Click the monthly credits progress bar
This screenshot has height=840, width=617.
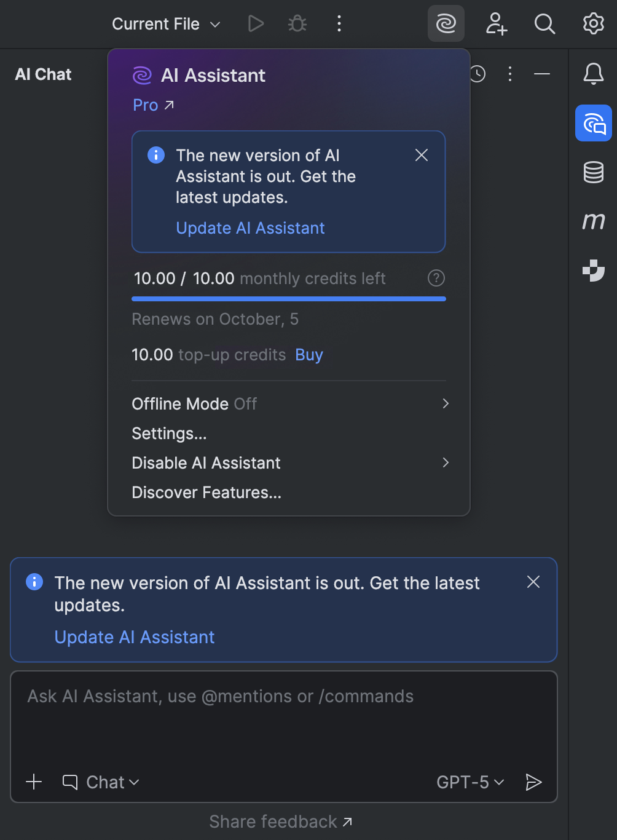[x=289, y=299]
